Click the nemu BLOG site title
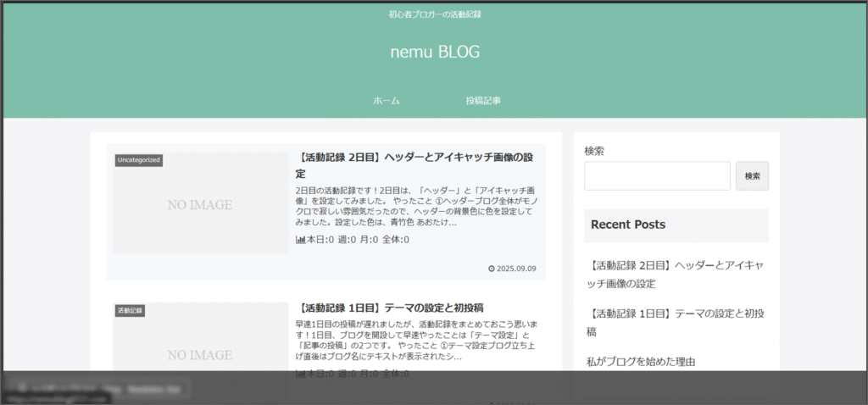868x405 pixels. point(435,53)
